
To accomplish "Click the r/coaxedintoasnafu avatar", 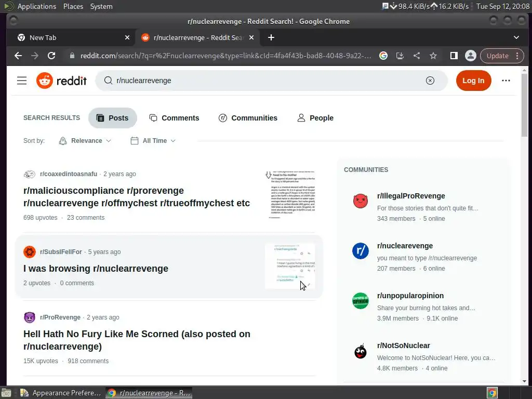I will point(30,174).
